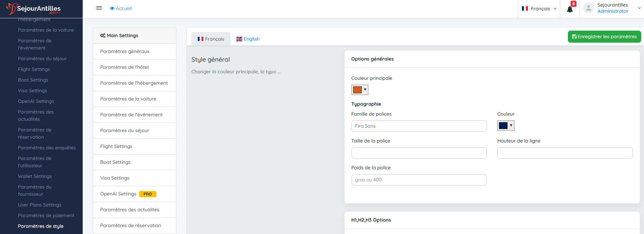Open the typography Couleur dropdown
Viewport: 644px width, 234px height.
505,126
